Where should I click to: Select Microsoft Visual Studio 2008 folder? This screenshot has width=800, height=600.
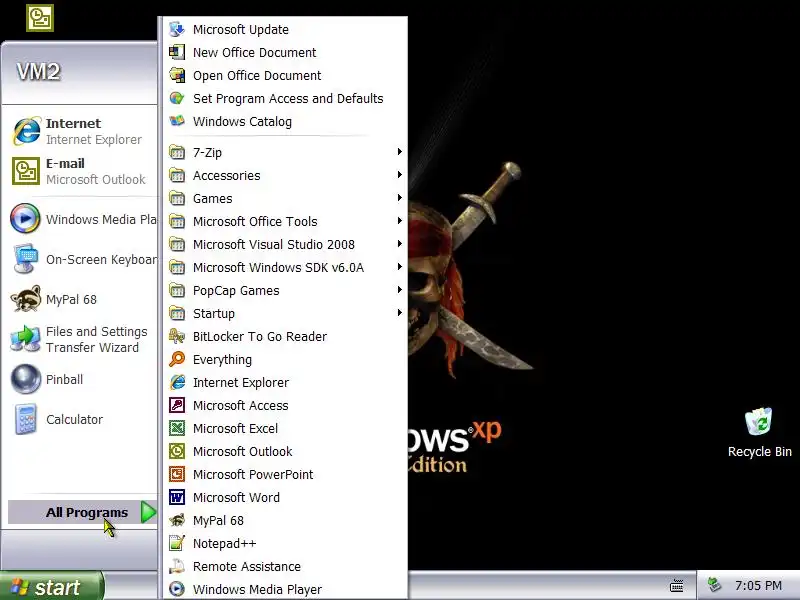click(286, 244)
